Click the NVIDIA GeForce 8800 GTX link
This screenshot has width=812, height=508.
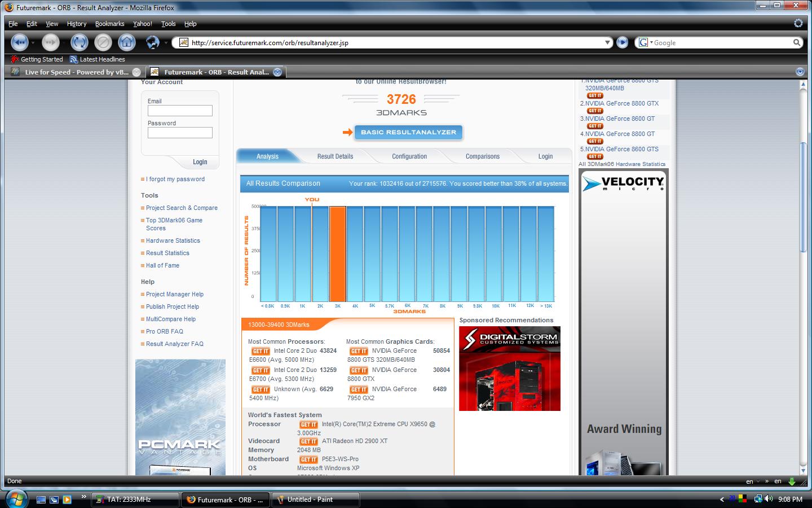[622, 104]
